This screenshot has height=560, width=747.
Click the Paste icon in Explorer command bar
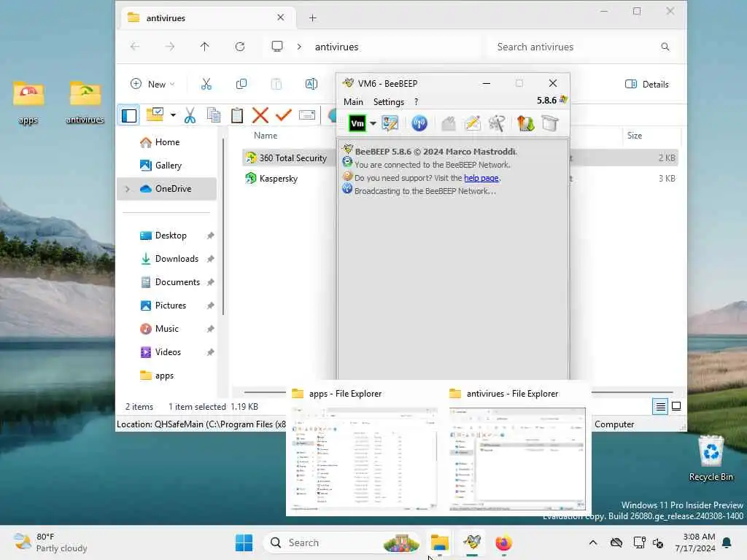(276, 85)
